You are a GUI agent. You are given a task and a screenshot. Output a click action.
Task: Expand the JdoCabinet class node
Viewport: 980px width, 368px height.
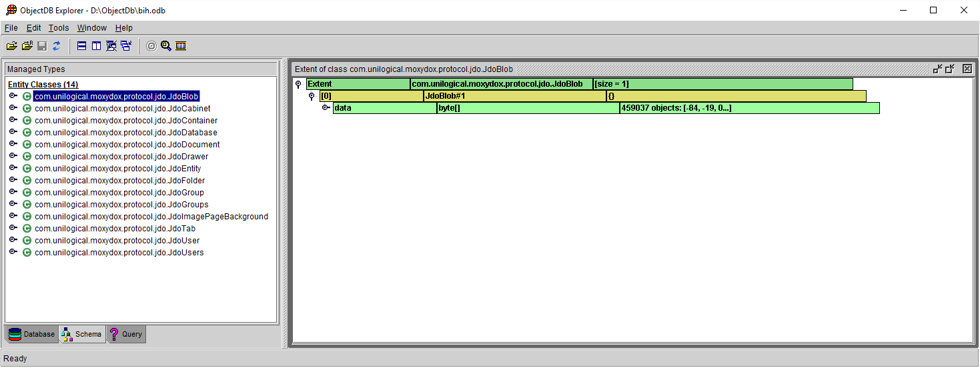click(13, 108)
